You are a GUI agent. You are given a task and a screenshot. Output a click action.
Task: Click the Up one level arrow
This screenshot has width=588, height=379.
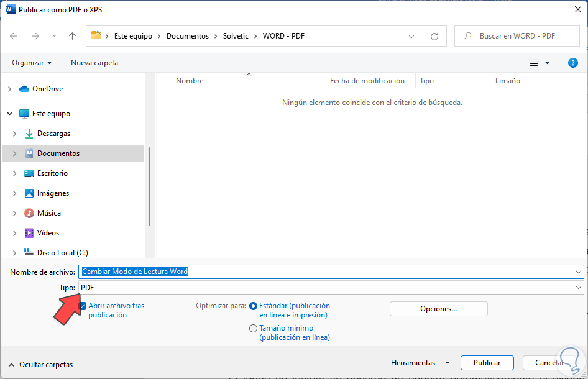tap(72, 36)
